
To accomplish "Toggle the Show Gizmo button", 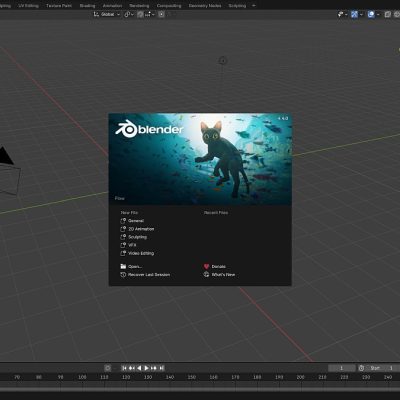I will coord(354,14).
